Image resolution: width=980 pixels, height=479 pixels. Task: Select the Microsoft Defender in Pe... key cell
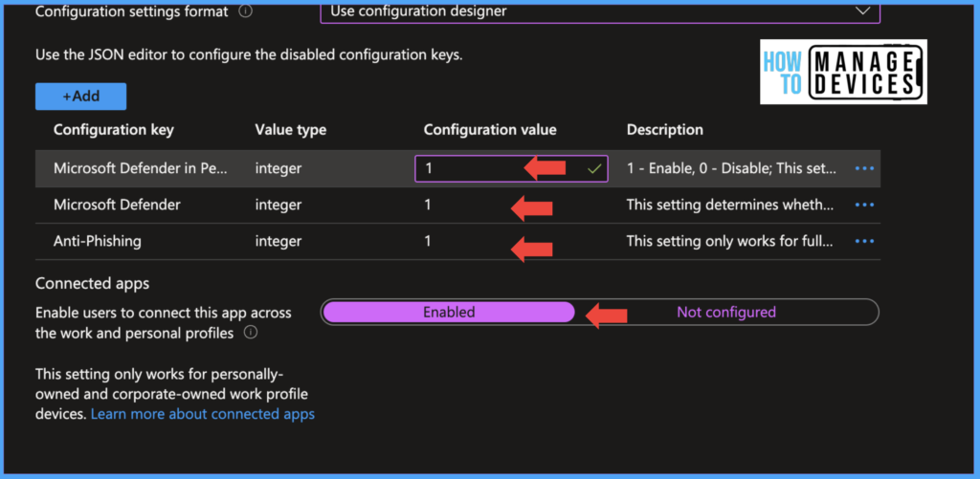[141, 168]
